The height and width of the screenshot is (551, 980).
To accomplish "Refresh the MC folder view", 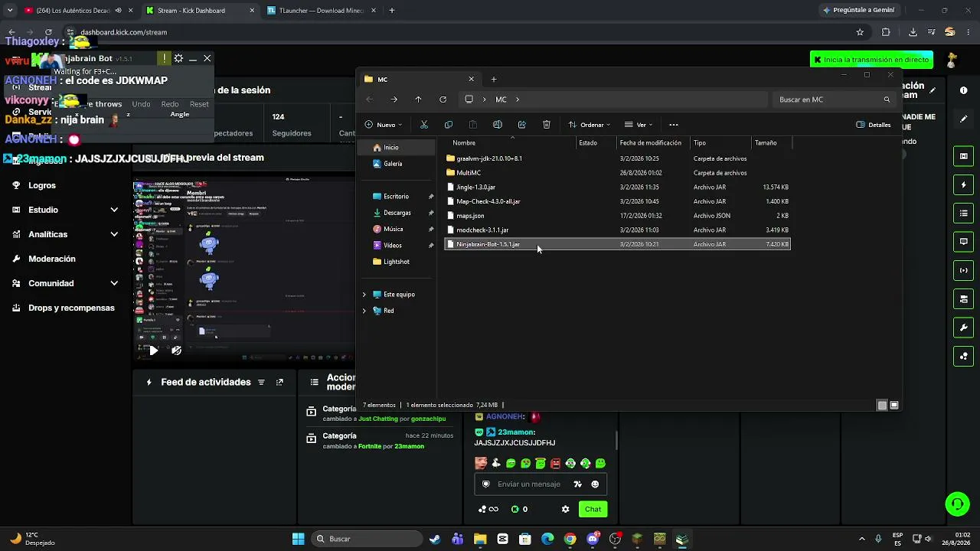I will point(443,99).
